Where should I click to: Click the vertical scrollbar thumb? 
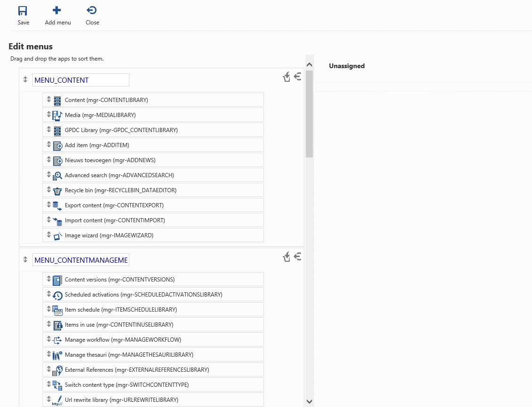[x=309, y=114]
